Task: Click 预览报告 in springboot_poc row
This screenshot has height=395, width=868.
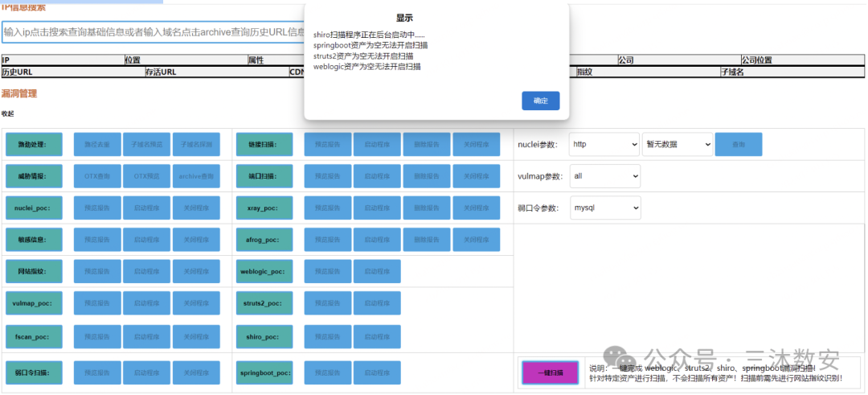Action: coord(328,372)
